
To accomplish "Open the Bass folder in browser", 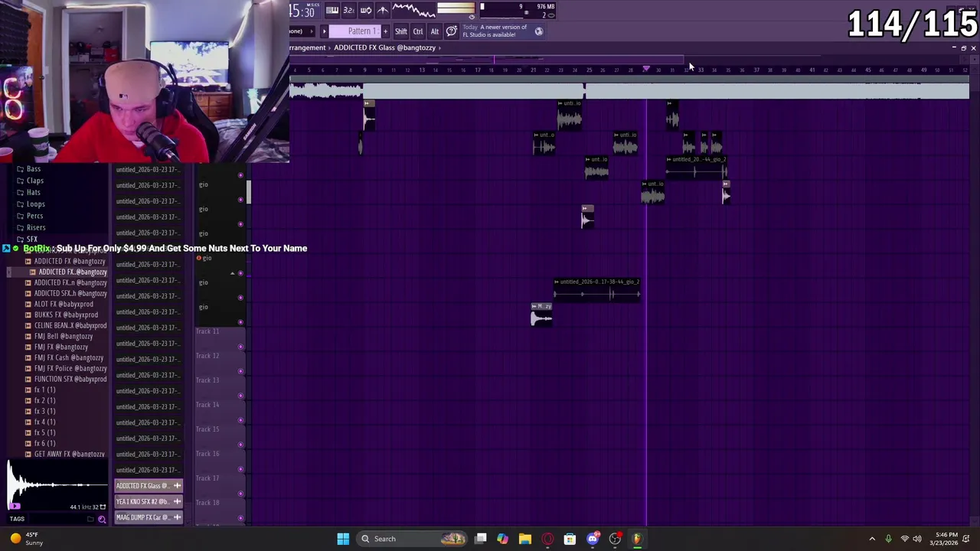I will (x=34, y=169).
